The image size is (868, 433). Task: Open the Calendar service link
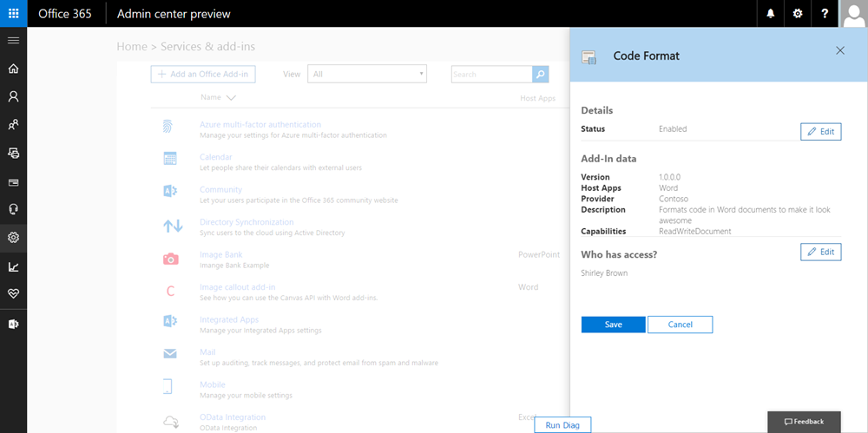(x=216, y=157)
